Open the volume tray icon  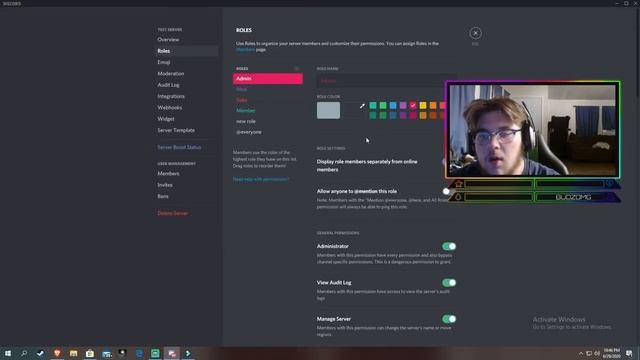[x=597, y=353]
